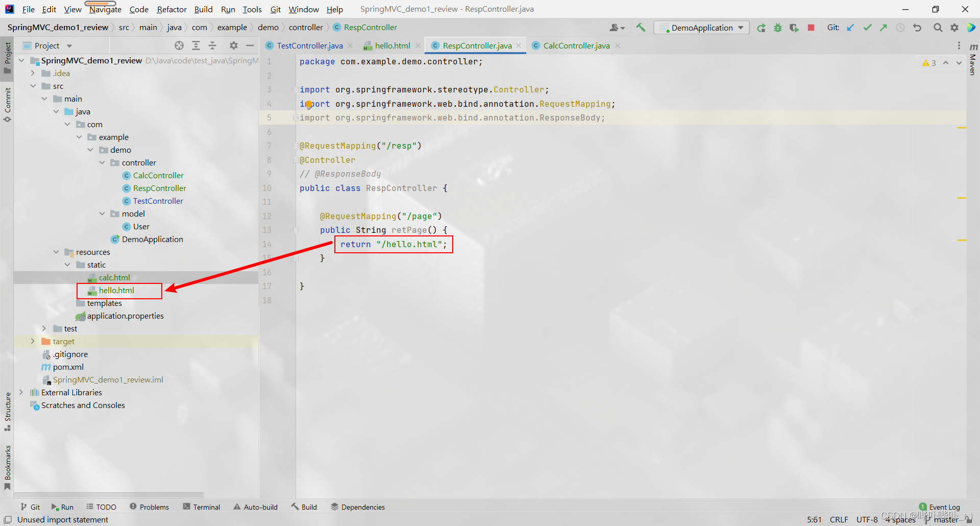Jump to previous highlighted error arrow

(946, 63)
